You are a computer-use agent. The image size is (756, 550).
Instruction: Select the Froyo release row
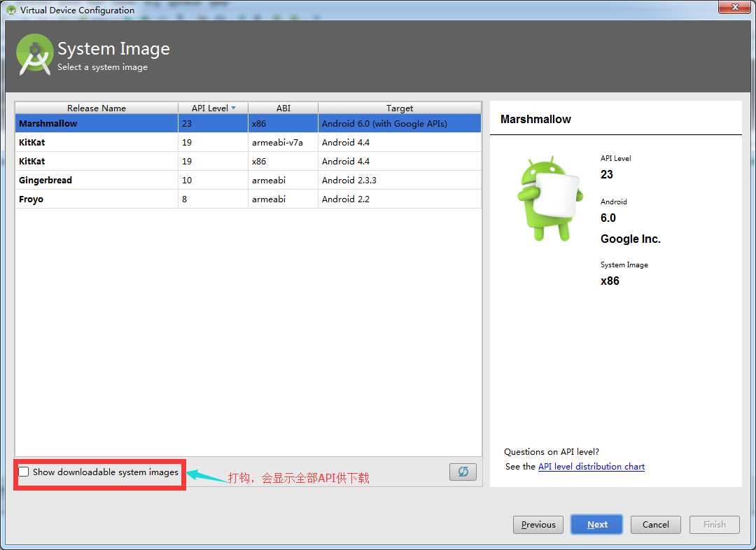pyautogui.click(x=248, y=199)
